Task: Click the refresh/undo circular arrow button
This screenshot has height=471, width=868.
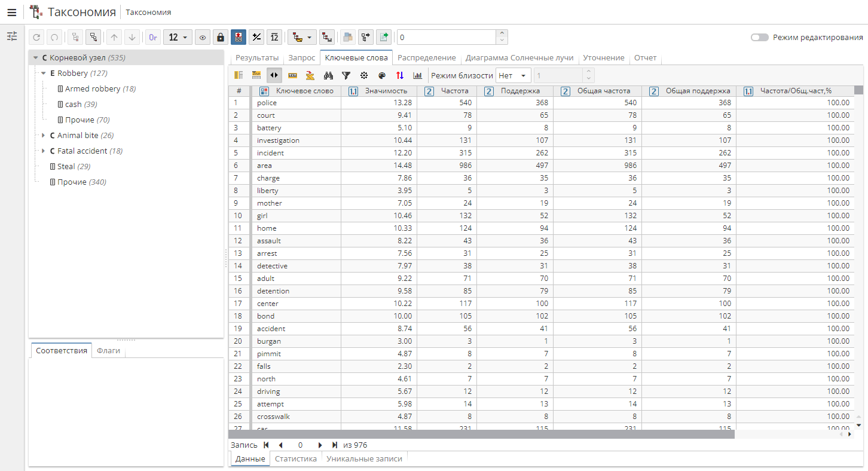Action: click(36, 37)
